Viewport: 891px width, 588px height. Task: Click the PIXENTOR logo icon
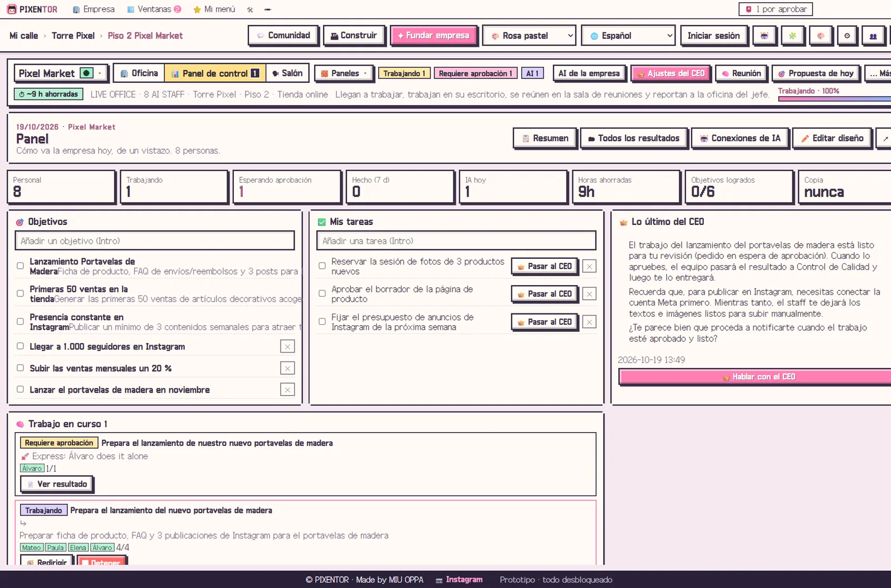point(11,9)
